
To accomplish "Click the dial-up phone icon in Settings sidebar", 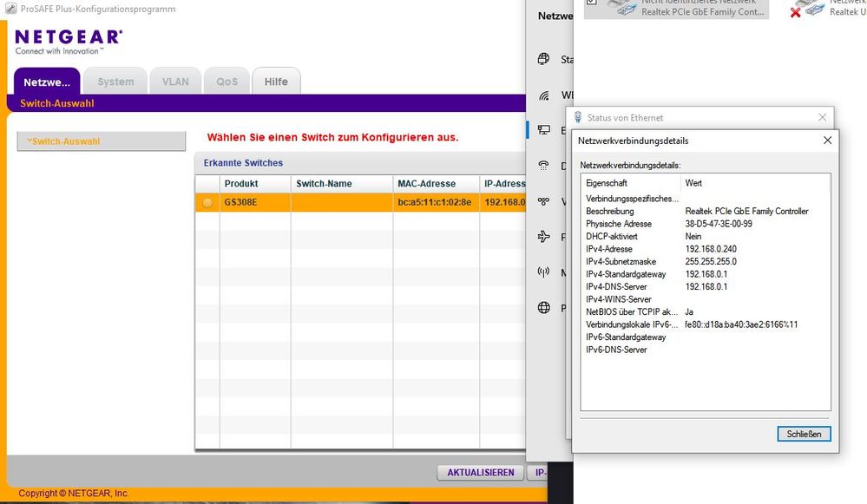I will [x=543, y=165].
